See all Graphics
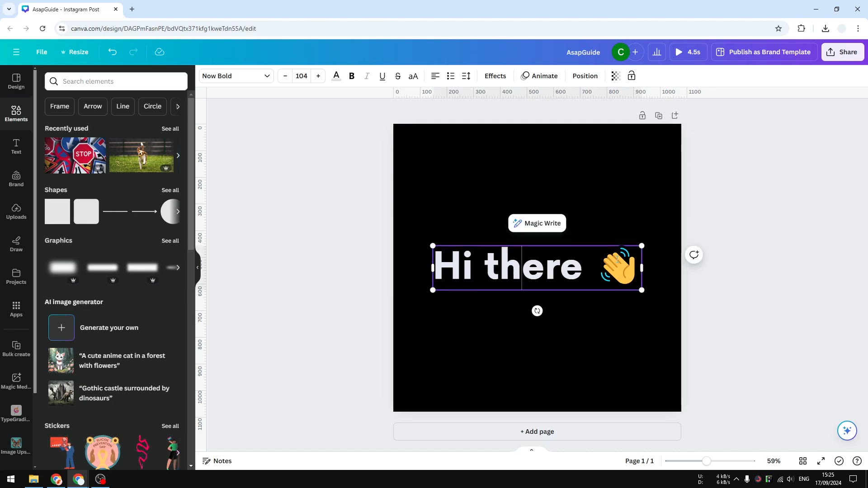Viewport: 868px width, 488px height. pos(170,241)
